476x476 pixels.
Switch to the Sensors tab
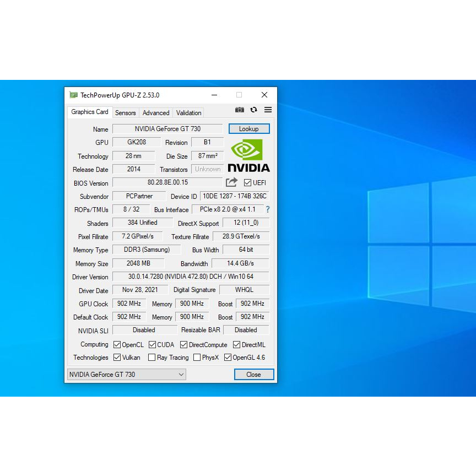pos(125,112)
